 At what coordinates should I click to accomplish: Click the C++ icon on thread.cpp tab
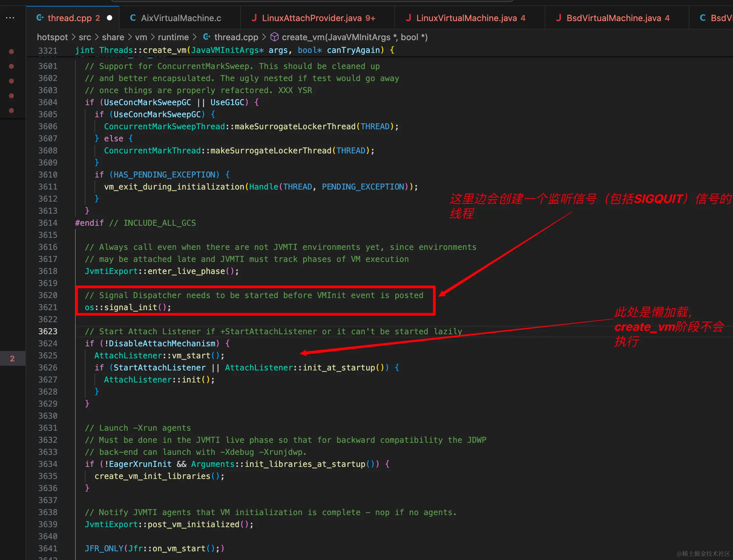point(40,18)
